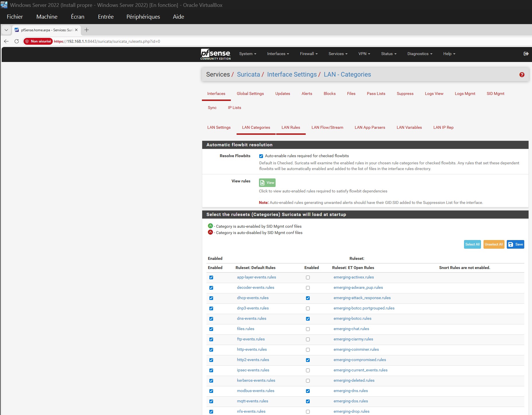The width and height of the screenshot is (532, 415).
Task: Click the green View rules button
Action: pos(267,183)
